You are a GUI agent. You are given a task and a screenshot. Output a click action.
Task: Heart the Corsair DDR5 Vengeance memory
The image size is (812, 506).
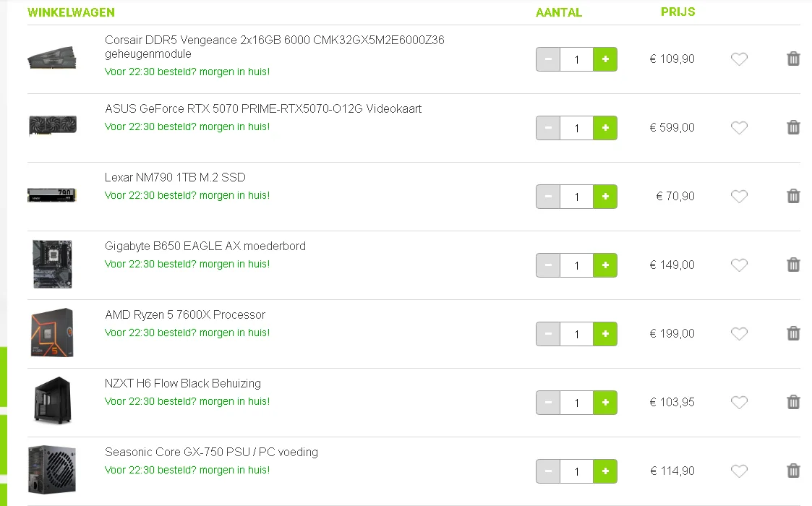tap(739, 59)
